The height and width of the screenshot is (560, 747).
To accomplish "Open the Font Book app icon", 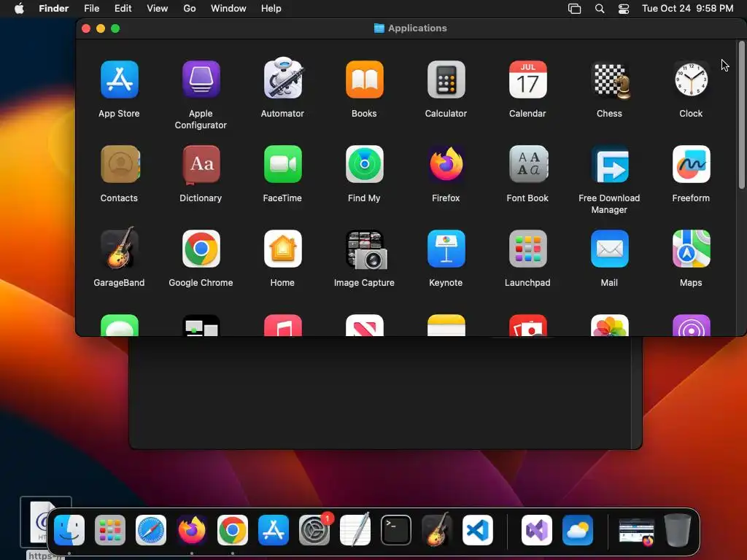I will tap(528, 164).
